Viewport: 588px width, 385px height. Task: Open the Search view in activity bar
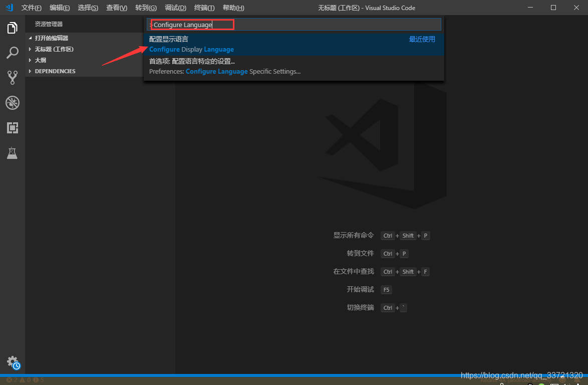tap(13, 53)
